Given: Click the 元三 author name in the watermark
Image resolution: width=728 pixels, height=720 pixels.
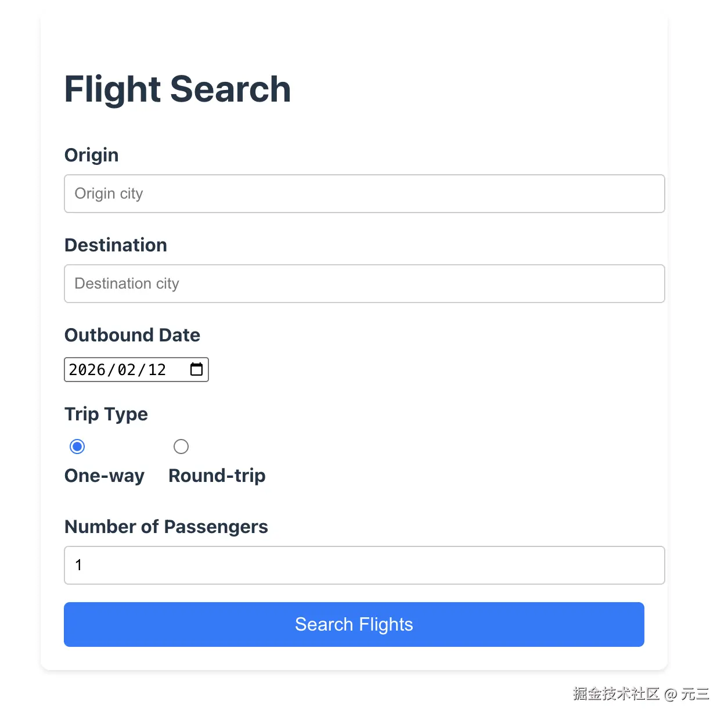Looking at the screenshot, I should tap(695, 694).
